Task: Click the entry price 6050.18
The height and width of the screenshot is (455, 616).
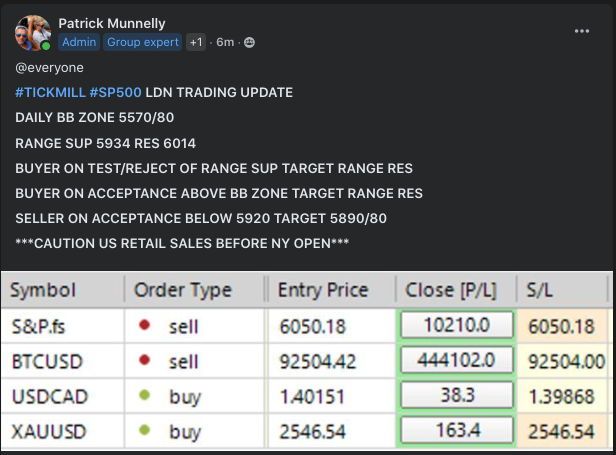Action: pos(312,327)
